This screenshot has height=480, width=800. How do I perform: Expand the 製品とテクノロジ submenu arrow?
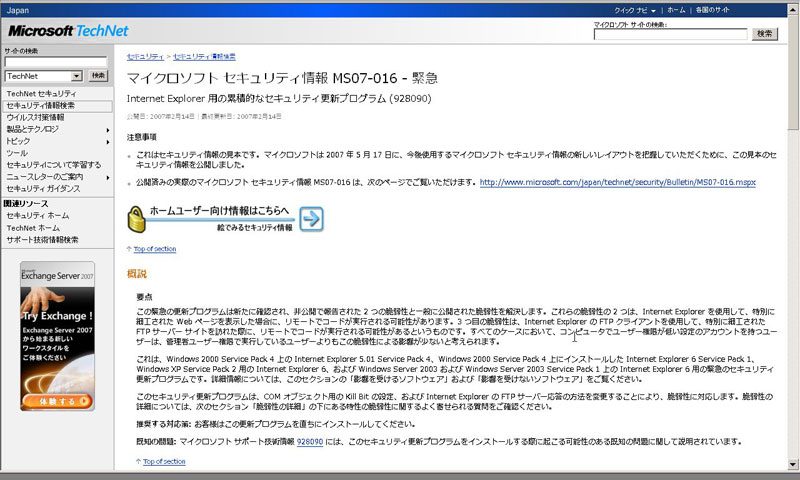pyautogui.click(x=108, y=130)
